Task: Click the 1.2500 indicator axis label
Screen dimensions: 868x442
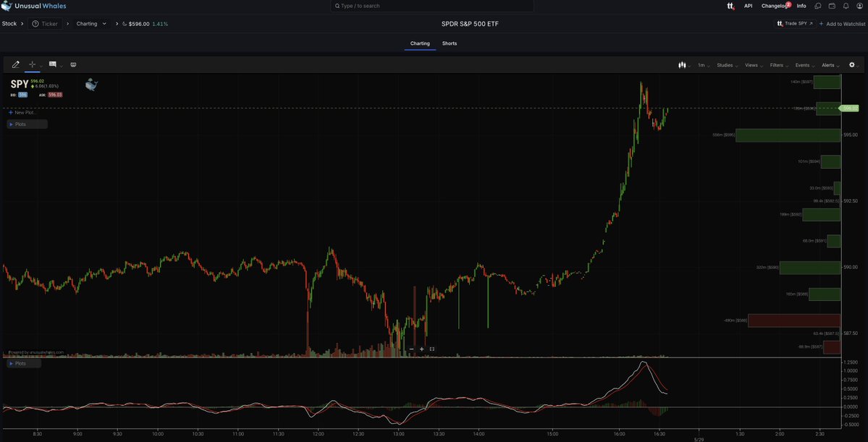Action: (851, 362)
